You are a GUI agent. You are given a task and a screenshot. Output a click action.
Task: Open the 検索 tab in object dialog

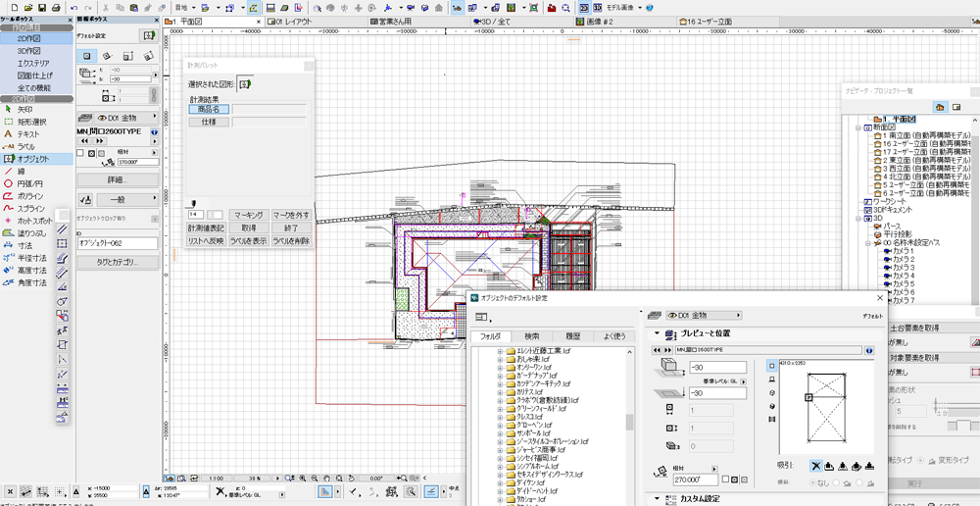pos(532,336)
